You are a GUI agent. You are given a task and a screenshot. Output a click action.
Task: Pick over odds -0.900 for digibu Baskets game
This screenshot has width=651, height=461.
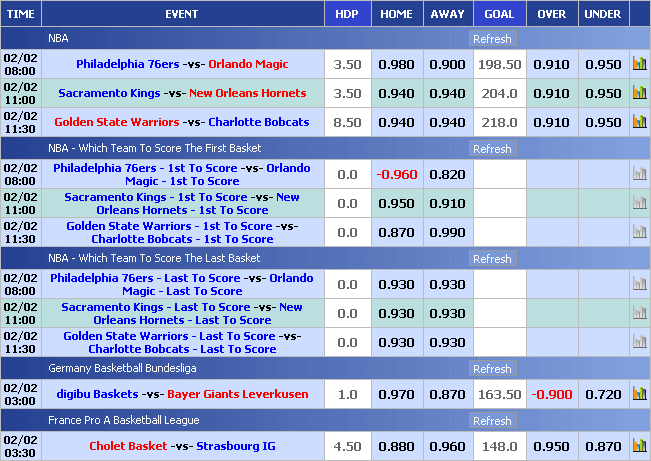(552, 394)
